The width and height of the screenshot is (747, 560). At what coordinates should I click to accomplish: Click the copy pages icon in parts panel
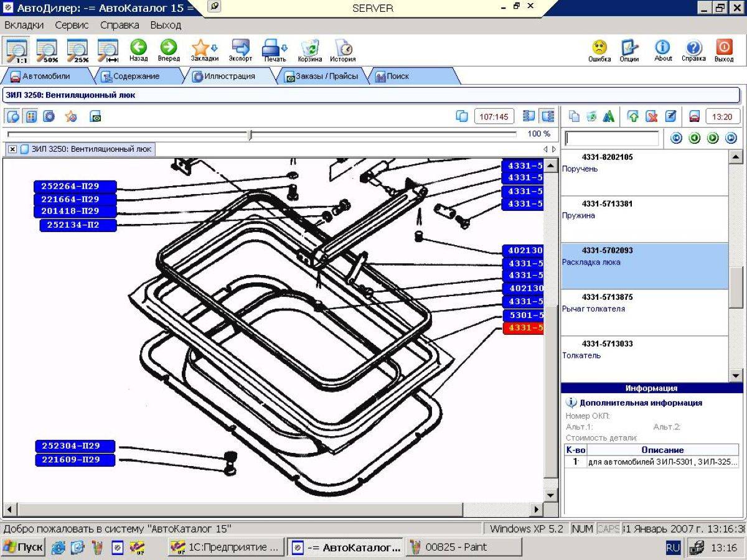(x=574, y=116)
